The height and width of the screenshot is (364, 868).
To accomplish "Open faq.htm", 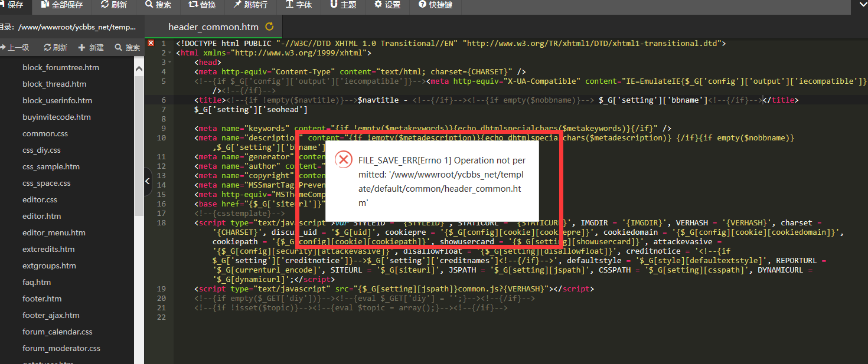I will pos(37,282).
